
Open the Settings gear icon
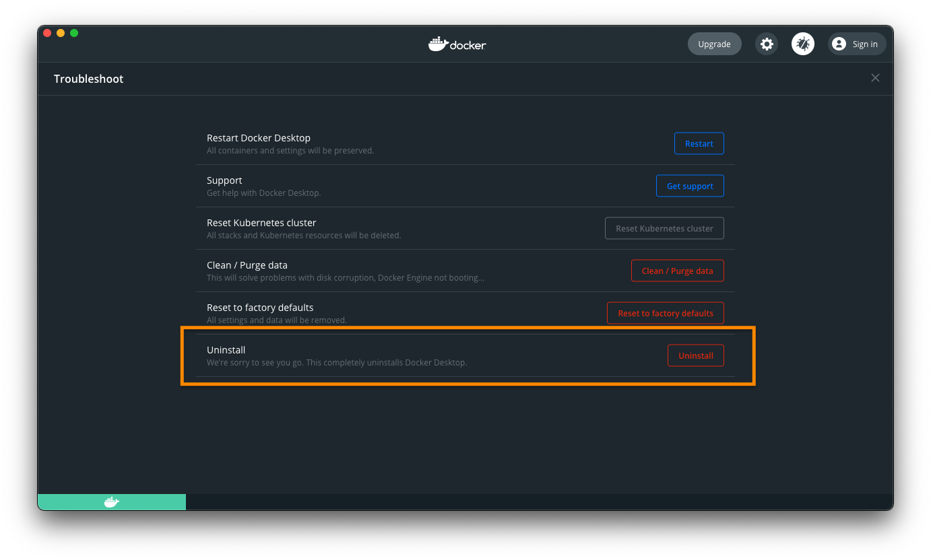coord(767,44)
